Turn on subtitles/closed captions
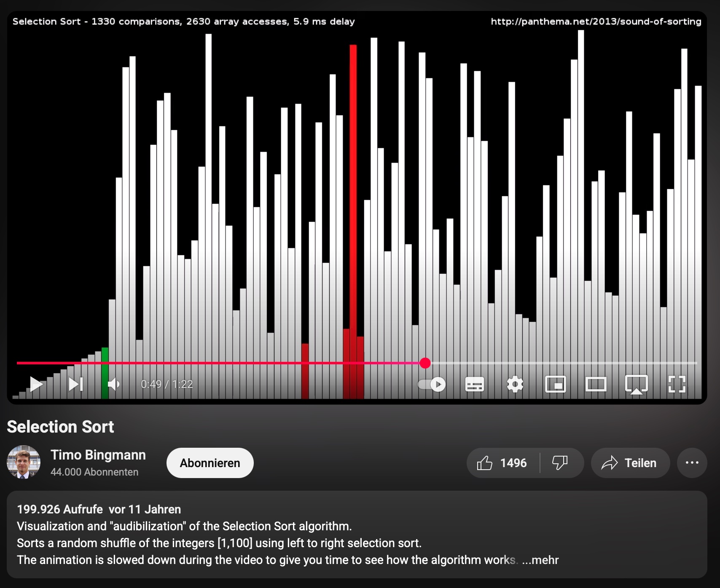720x588 pixels. (474, 384)
